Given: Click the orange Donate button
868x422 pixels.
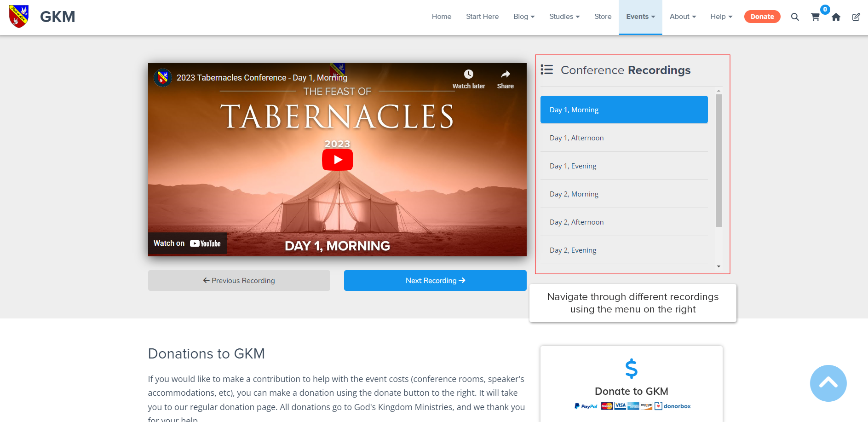Looking at the screenshot, I should (x=762, y=17).
